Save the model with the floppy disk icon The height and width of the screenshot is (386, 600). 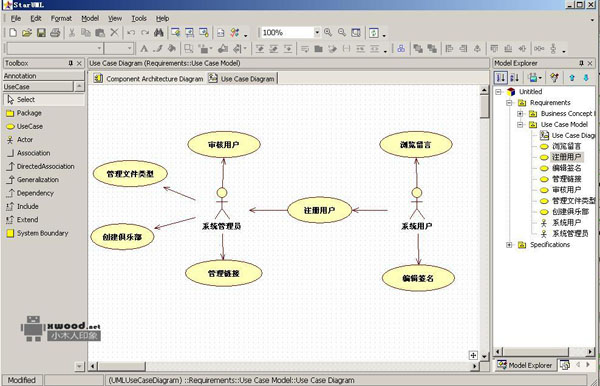click(x=41, y=33)
